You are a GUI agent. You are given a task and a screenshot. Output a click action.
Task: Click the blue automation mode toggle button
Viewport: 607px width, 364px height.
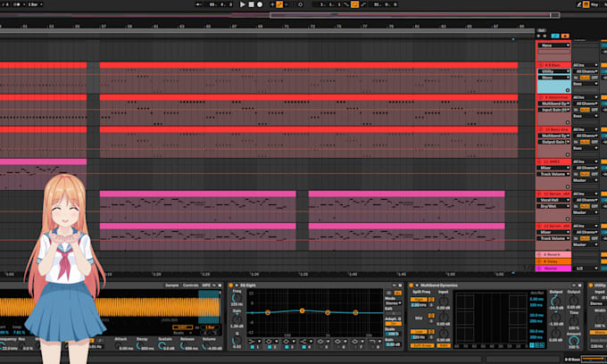point(555,36)
